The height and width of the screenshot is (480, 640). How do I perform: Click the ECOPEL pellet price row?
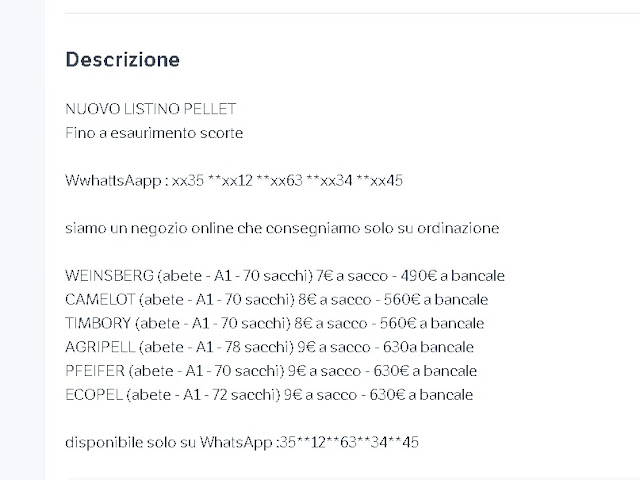click(269, 395)
